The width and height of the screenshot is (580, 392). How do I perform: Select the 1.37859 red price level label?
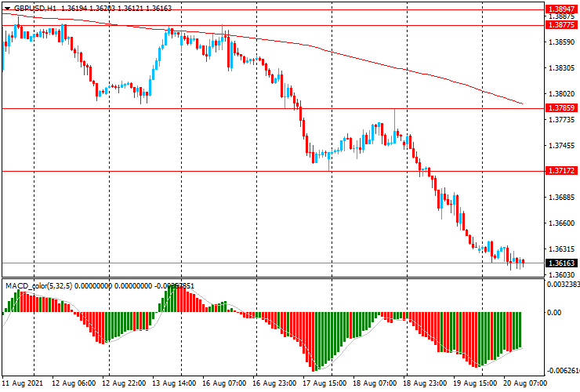[561, 108]
